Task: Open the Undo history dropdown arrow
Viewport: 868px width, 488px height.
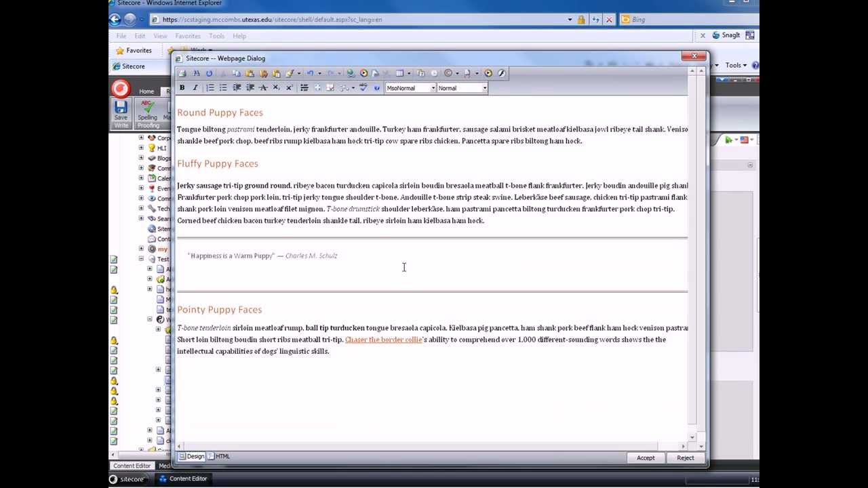Action: point(319,74)
